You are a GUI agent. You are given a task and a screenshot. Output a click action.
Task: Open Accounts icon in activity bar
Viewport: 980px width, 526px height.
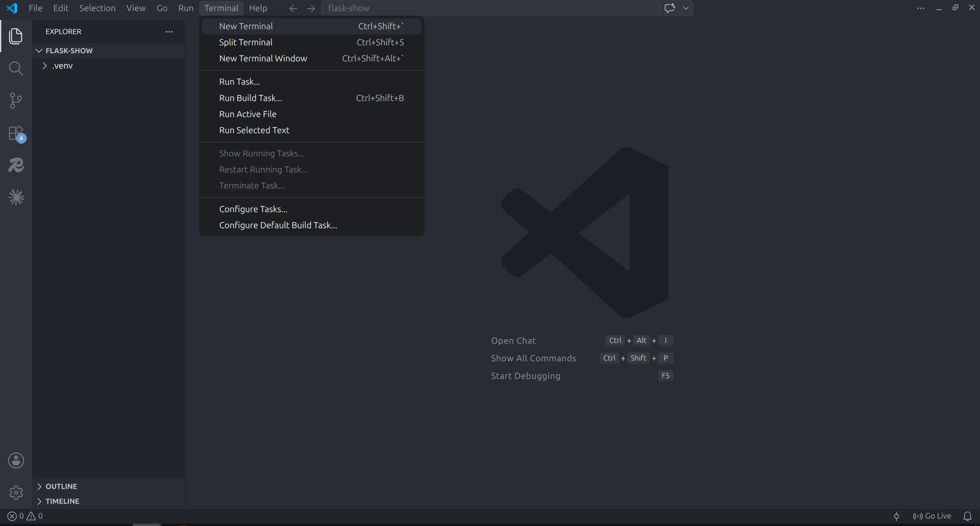16,460
